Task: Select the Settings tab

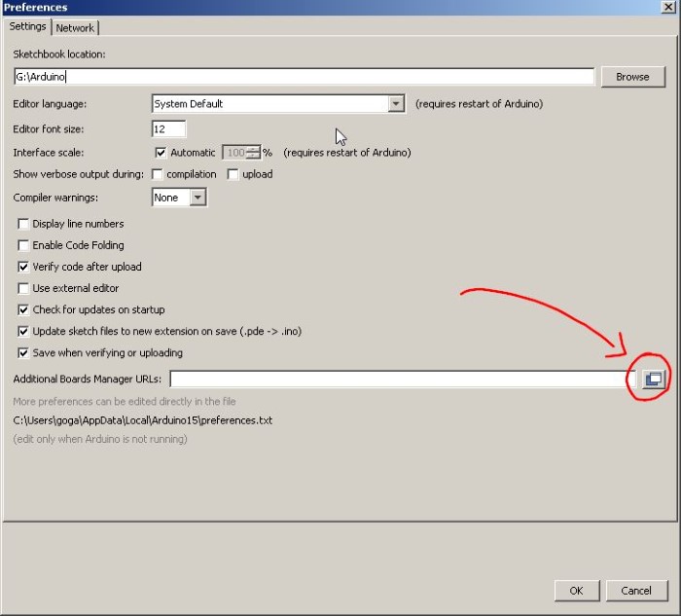Action: [28, 26]
